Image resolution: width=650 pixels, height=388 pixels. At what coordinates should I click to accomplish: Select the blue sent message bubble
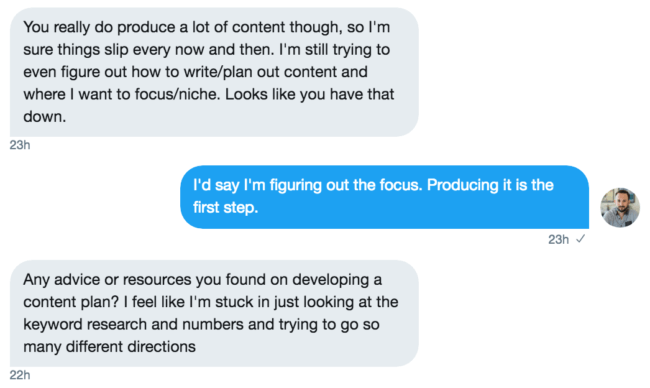click(384, 197)
